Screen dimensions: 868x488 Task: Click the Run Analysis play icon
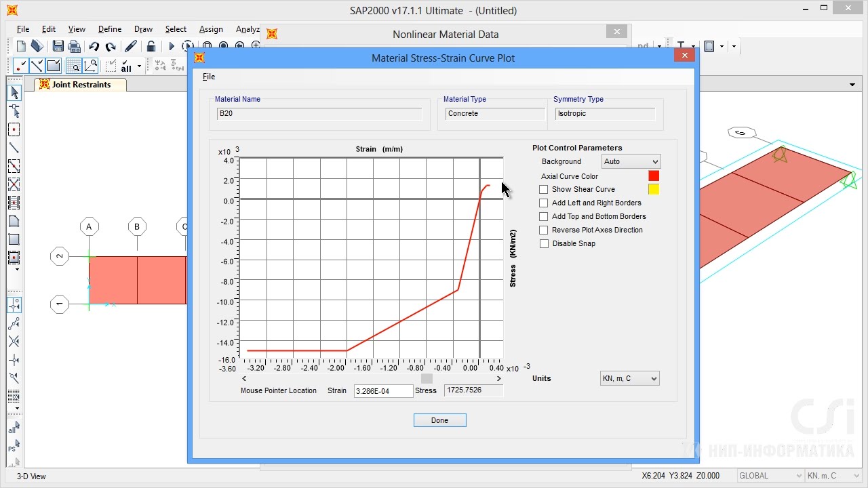coord(172,46)
